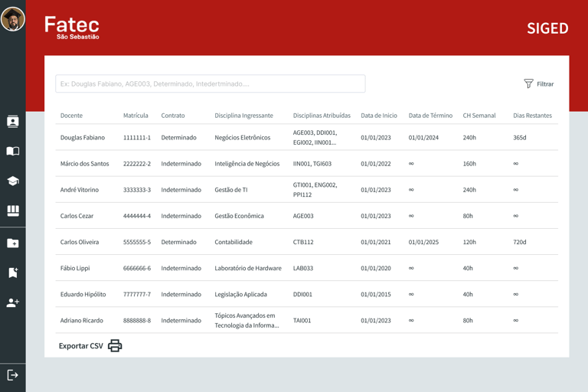Select the Eduardo Hipólito row name

click(x=83, y=295)
